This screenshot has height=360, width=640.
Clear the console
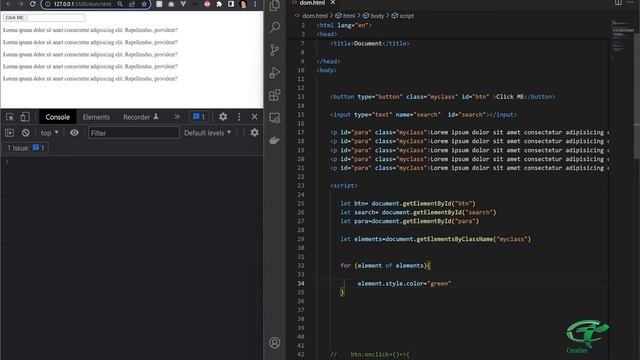pos(25,133)
